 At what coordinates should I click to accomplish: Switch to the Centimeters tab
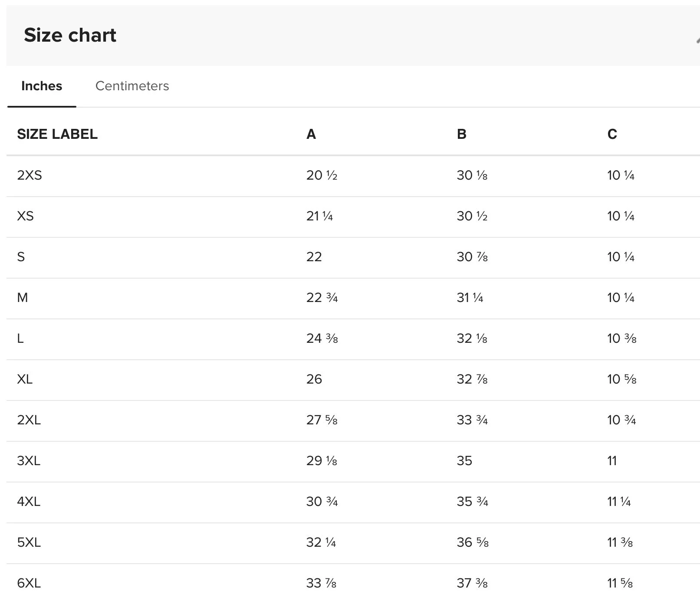[x=132, y=86]
